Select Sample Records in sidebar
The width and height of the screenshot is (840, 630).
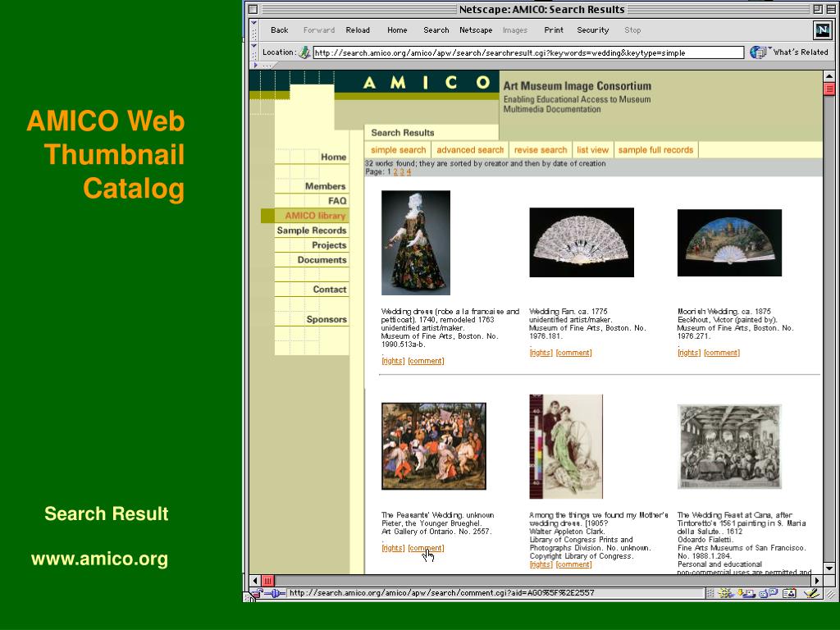[311, 231]
